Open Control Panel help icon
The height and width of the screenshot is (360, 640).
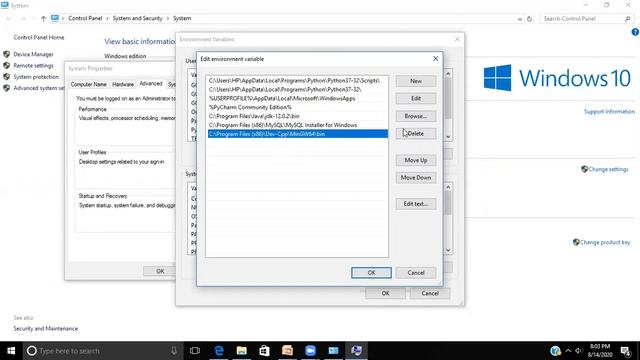click(635, 32)
